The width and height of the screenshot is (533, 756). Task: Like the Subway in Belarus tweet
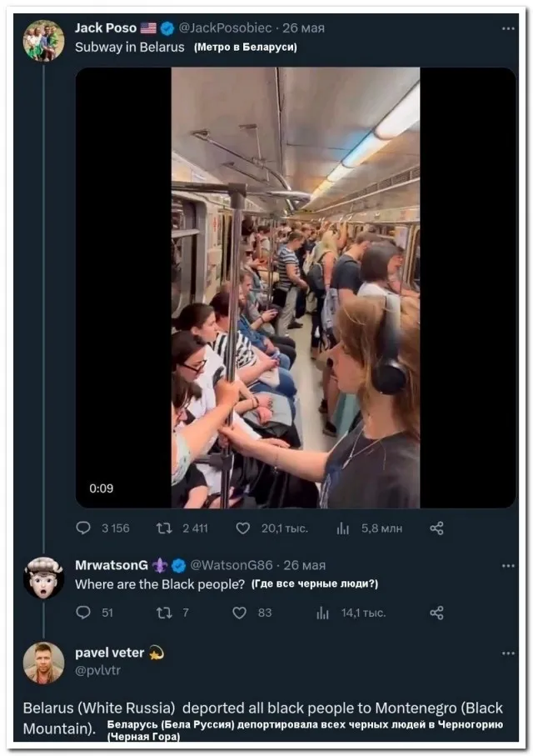pos(243,528)
